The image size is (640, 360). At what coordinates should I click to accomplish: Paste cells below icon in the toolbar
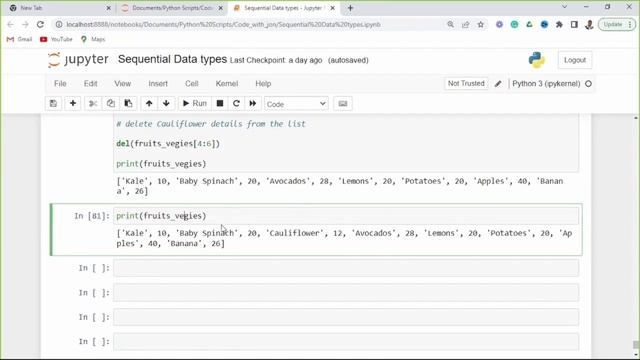tap(128, 104)
